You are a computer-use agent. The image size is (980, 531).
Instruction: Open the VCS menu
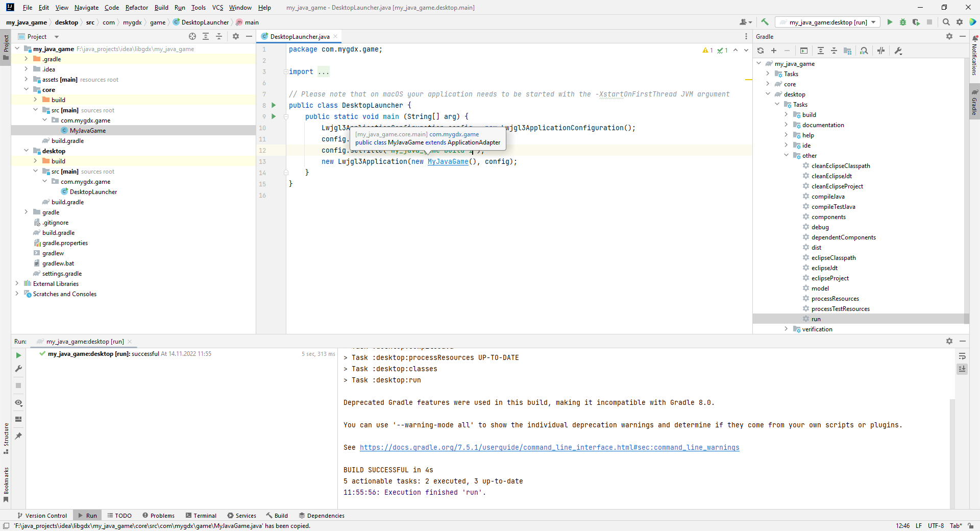[x=218, y=7]
